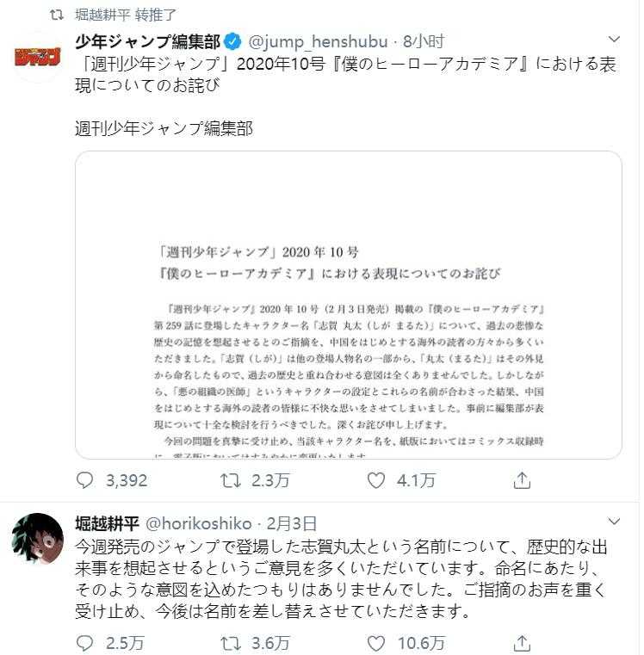Viewport: 644px width, 655px height.
Task: Open the dropdown chevron on the Jump tweet
Action: pyautogui.click(x=614, y=40)
